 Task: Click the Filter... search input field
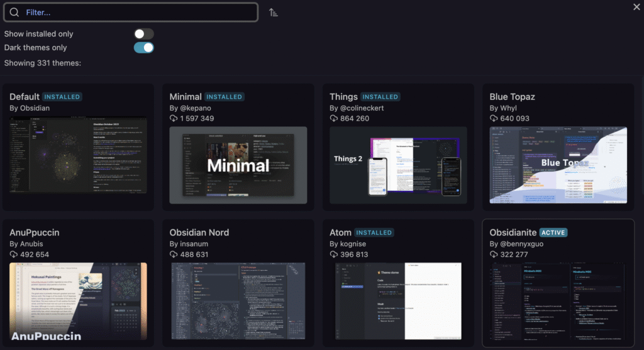131,13
